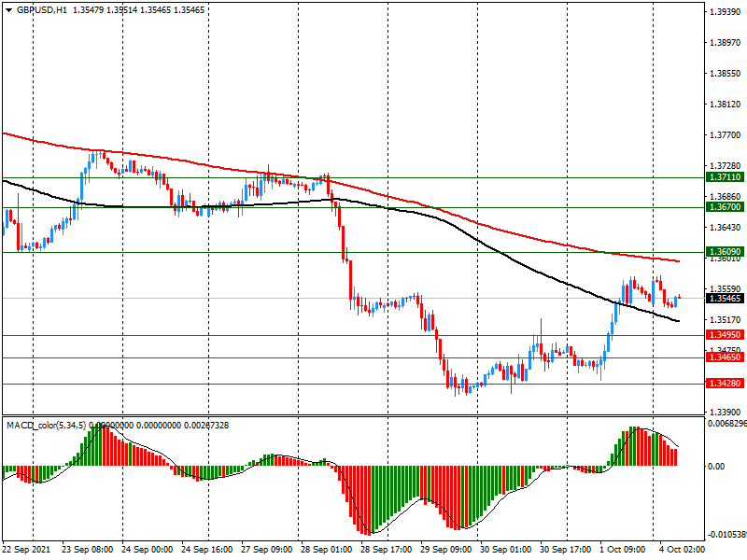Click the MACD scale 0.00 value

click(x=716, y=466)
